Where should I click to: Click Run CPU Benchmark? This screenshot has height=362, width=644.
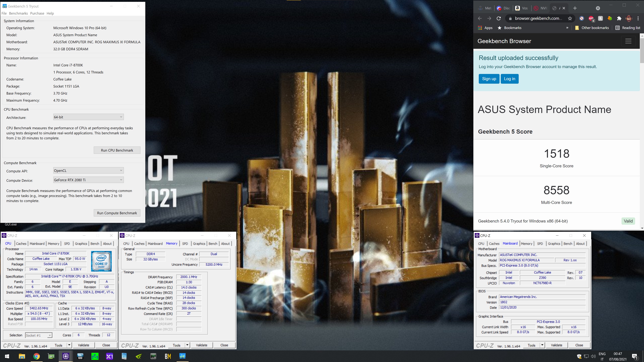point(117,150)
